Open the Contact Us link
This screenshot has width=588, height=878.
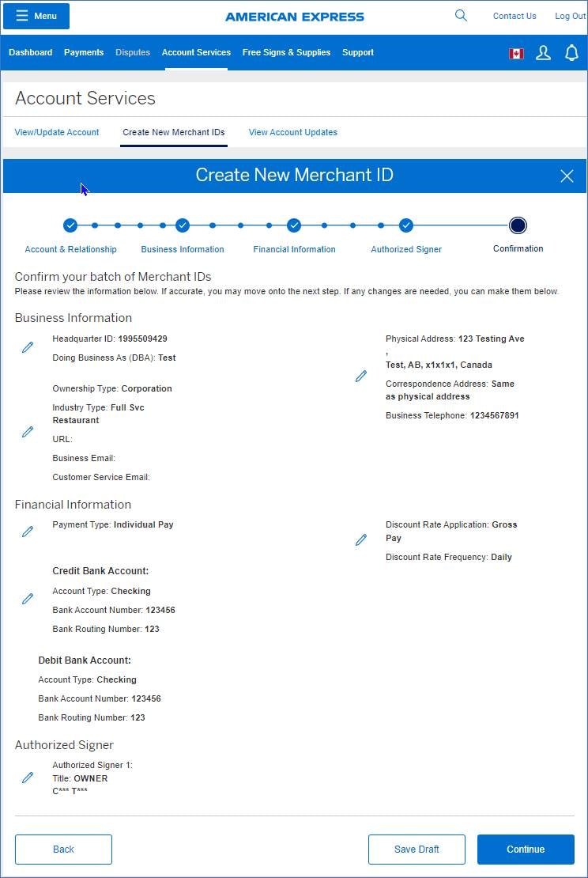514,17
